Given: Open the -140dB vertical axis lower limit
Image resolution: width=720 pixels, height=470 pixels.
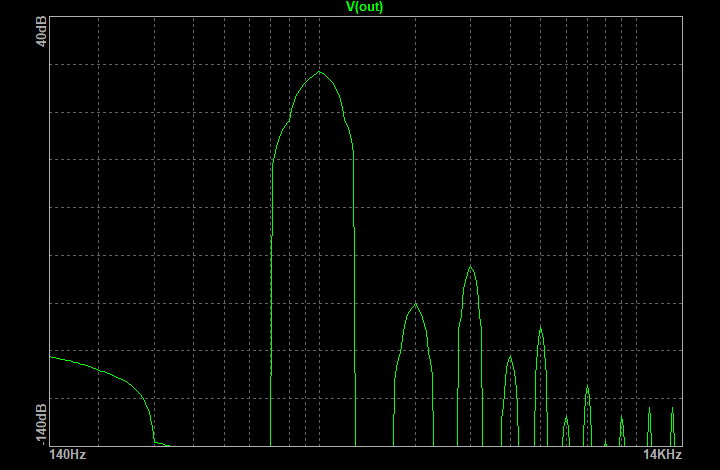Looking at the screenshot, I should (41, 425).
